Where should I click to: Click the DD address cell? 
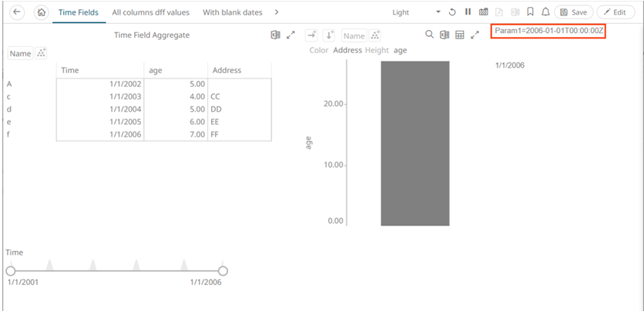[x=240, y=109]
